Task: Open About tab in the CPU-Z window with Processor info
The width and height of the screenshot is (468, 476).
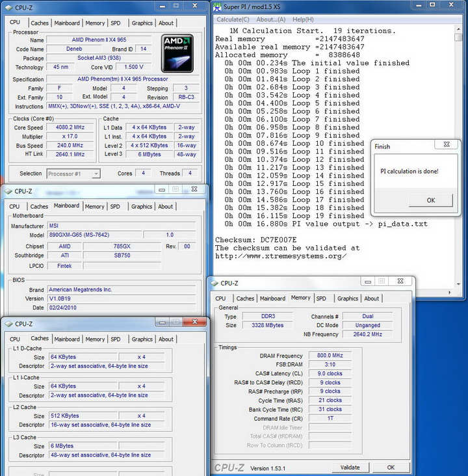Action: click(166, 23)
